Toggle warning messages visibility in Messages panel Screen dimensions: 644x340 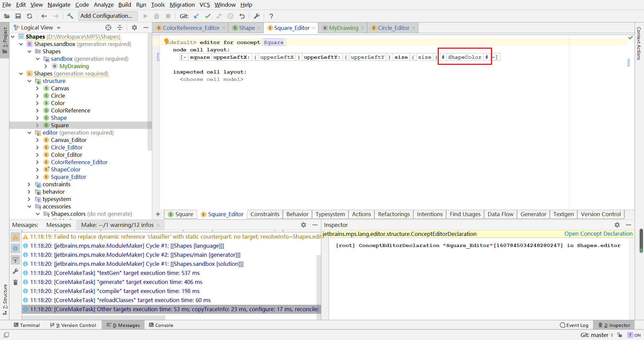tap(15, 237)
